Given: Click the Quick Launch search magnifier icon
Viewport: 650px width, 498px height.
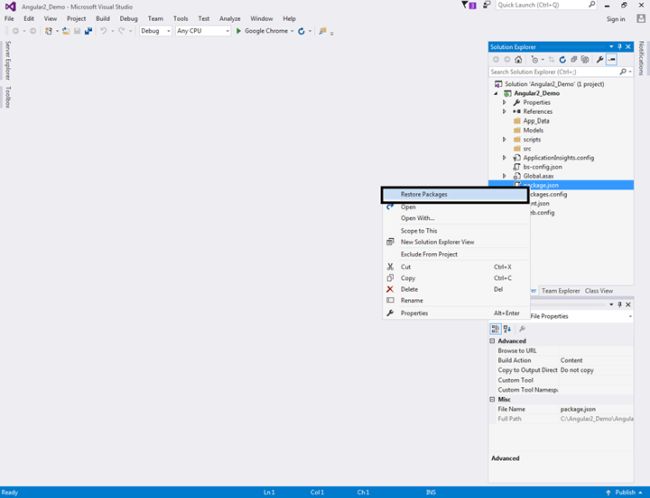Looking at the screenshot, I should pyautogui.click(x=592, y=5).
